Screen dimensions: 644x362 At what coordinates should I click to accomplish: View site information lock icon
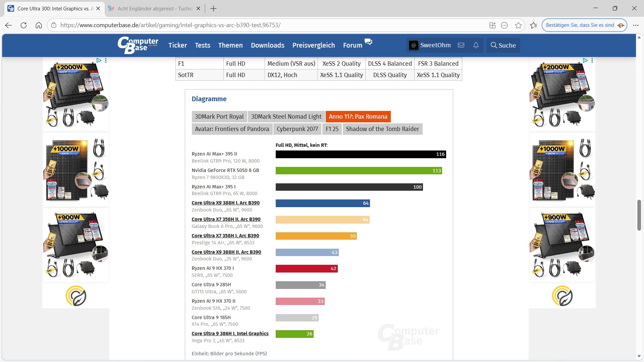pyautogui.click(x=54, y=25)
